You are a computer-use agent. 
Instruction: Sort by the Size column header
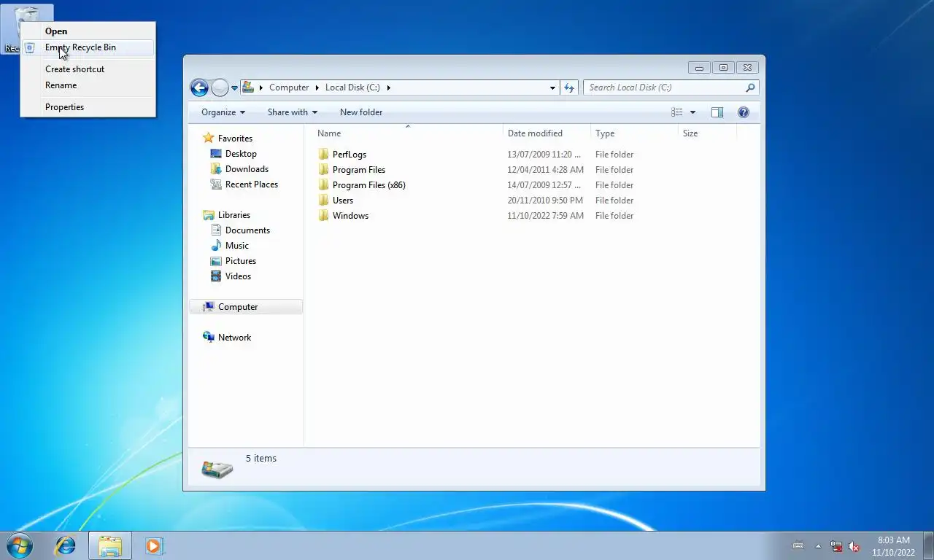tap(707, 133)
